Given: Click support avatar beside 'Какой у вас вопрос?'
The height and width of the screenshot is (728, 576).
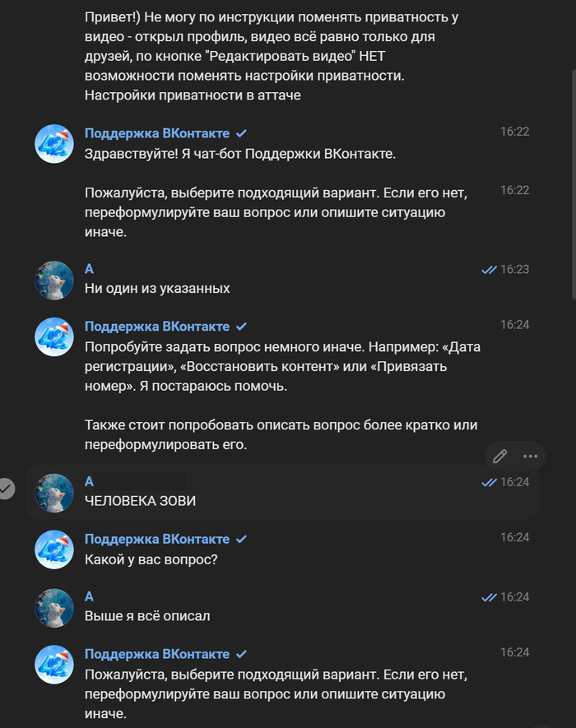Looking at the screenshot, I should tap(54, 549).
